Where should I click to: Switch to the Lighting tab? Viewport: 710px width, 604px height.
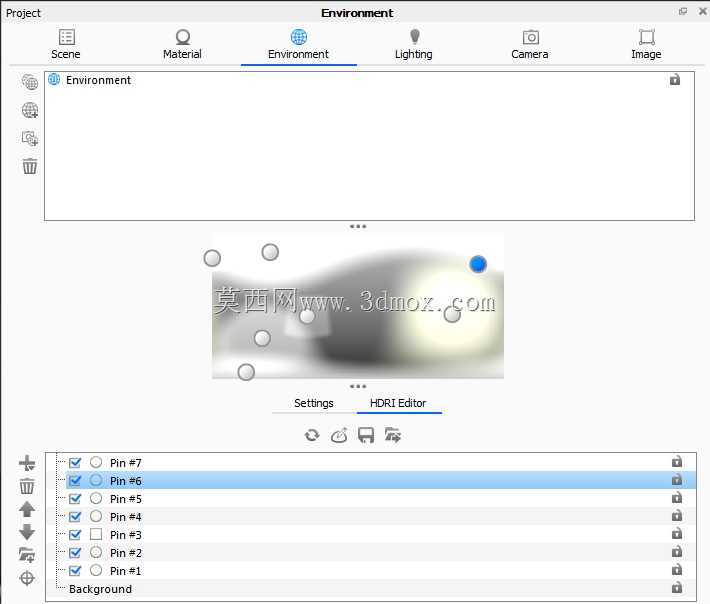pos(414,44)
